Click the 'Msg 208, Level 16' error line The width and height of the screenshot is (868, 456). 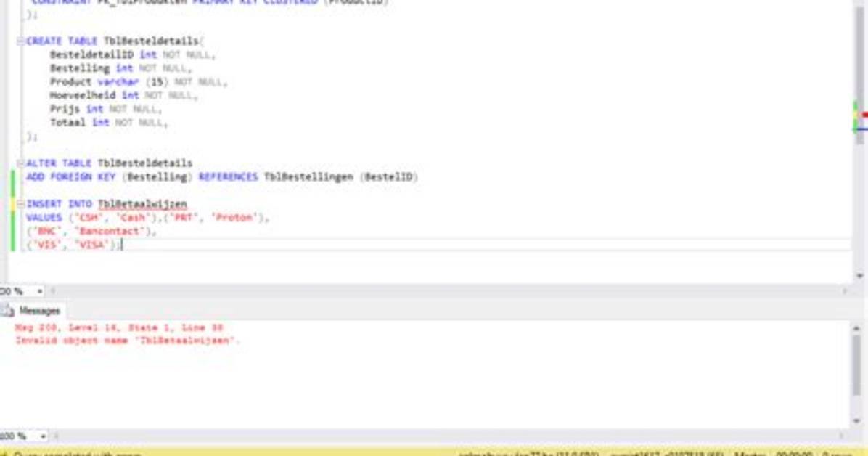click(119, 327)
